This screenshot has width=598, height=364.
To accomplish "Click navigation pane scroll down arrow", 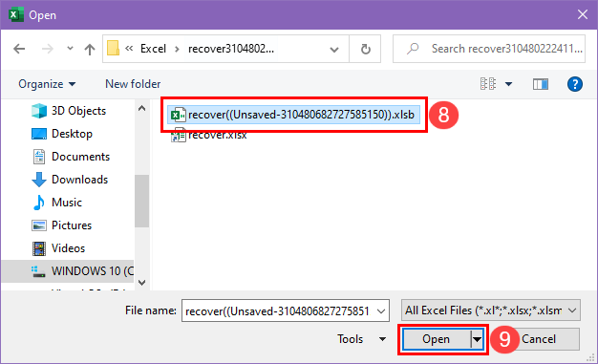I will [142, 283].
